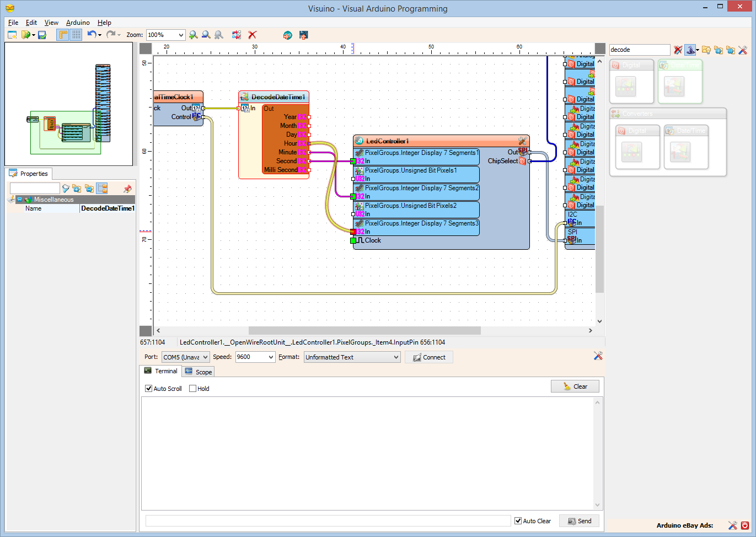The height and width of the screenshot is (537, 756).
Task: Clear the component search filter with eraser icon
Action: (x=678, y=50)
